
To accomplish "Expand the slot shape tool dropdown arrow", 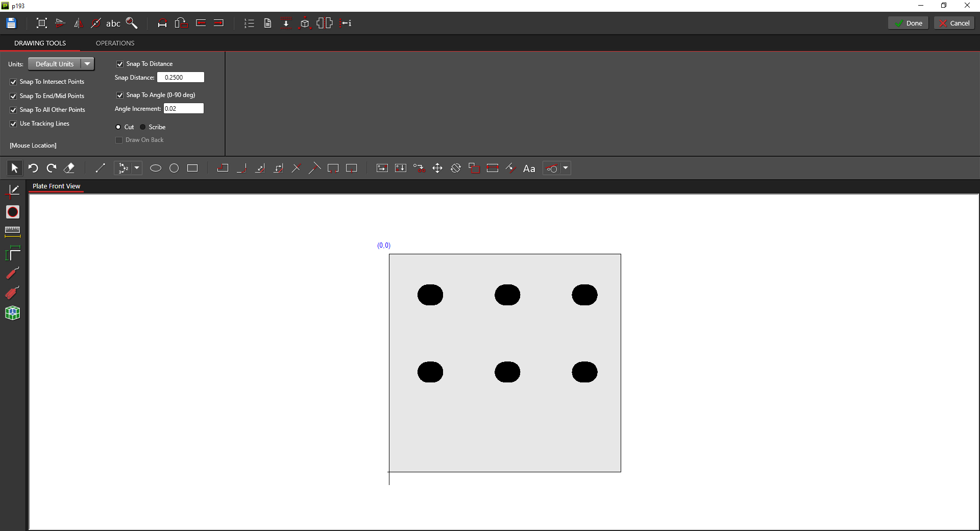I will click(x=566, y=168).
